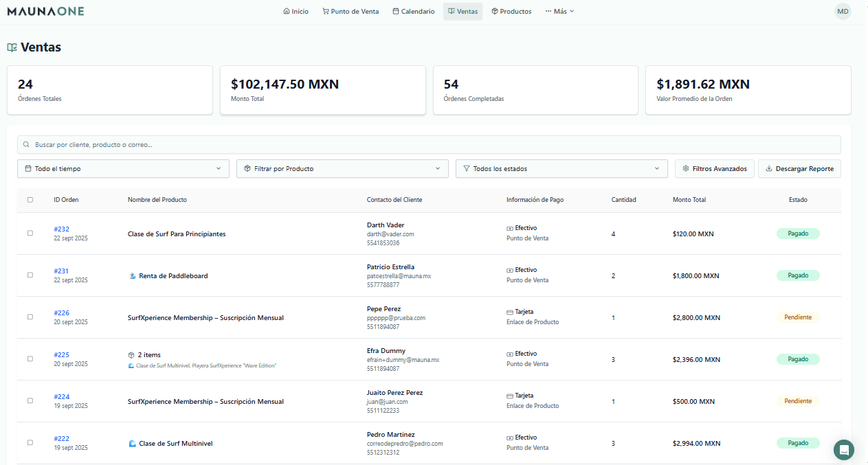Check the box for order #222
This screenshot has height=465, width=868.
pyautogui.click(x=30, y=442)
